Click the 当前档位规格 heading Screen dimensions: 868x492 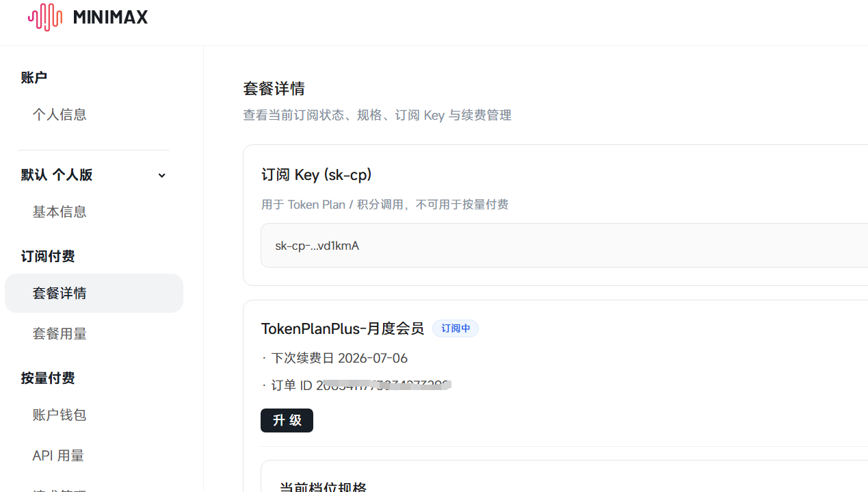323,488
